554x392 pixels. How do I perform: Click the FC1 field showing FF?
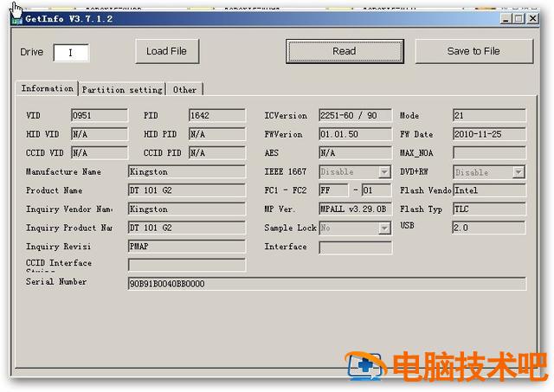pyautogui.click(x=333, y=190)
